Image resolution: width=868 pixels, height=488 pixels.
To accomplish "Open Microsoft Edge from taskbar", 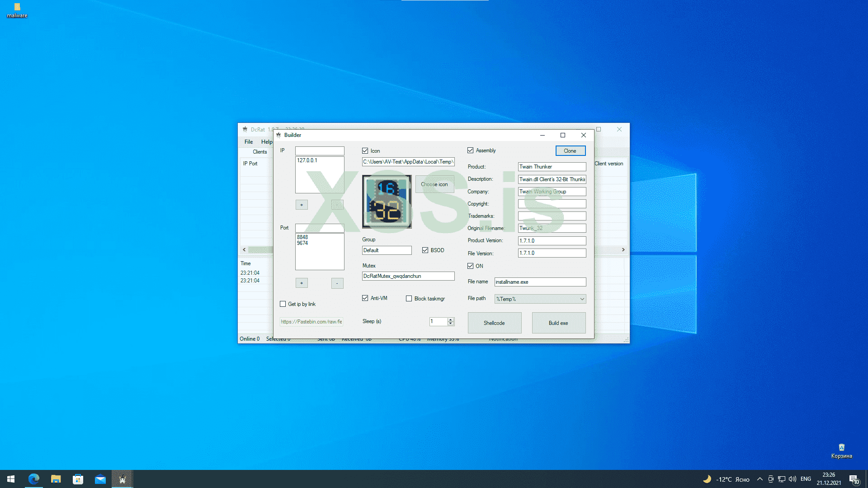I will tap(34, 479).
